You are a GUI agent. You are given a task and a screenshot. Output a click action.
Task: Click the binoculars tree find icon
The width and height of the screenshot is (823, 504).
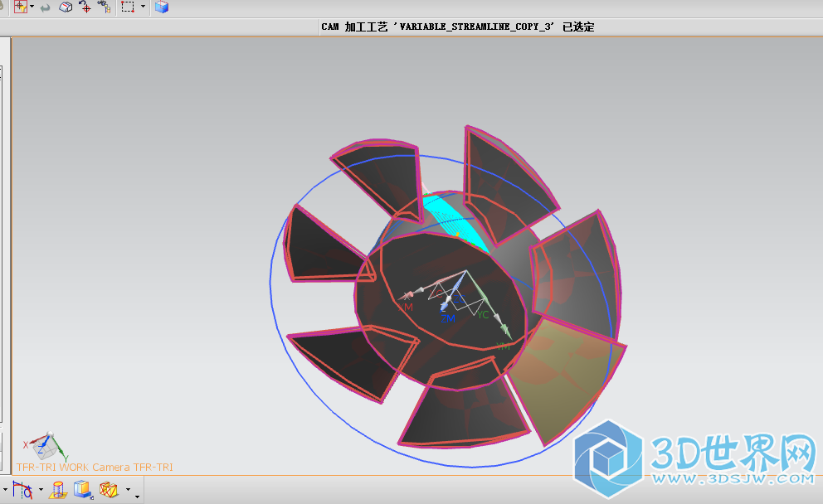tap(104, 7)
